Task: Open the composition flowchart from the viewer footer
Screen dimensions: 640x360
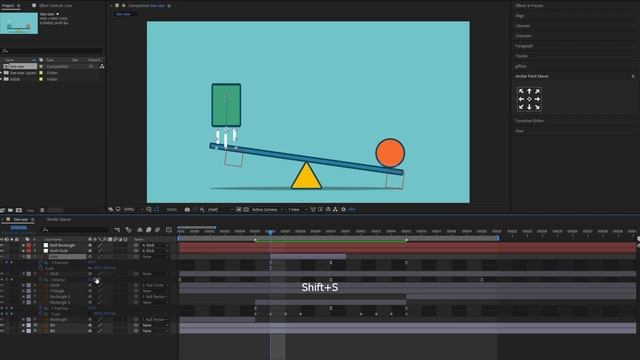Action: (x=335, y=209)
